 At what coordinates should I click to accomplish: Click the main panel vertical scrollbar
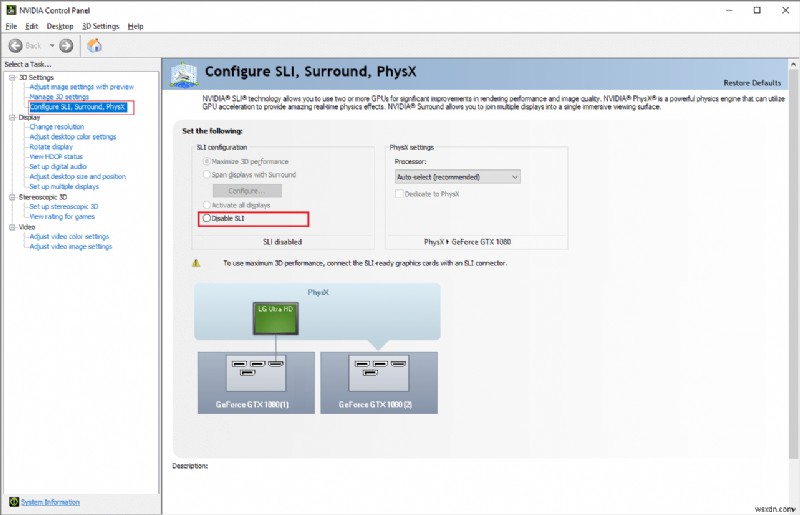tap(793, 265)
